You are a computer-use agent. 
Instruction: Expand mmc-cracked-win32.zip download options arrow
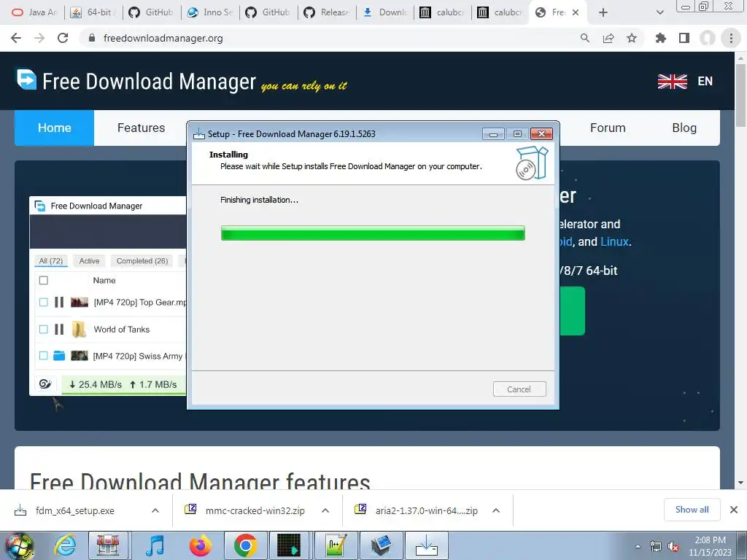pyautogui.click(x=325, y=510)
